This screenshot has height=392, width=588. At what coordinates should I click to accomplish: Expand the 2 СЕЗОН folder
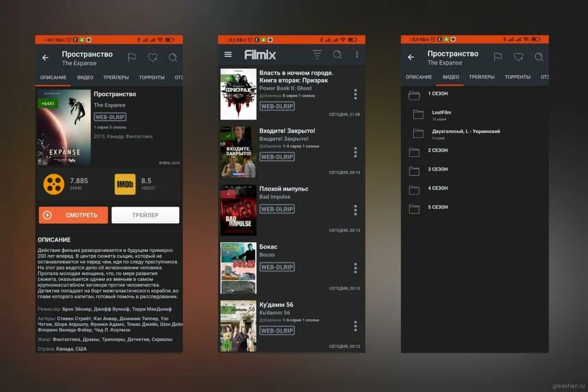(414, 152)
